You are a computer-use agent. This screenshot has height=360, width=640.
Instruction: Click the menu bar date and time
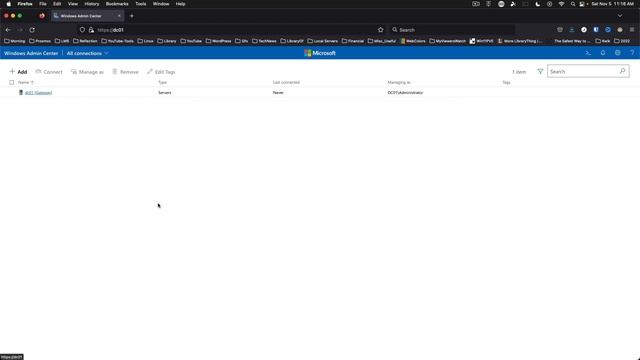pos(613,4)
